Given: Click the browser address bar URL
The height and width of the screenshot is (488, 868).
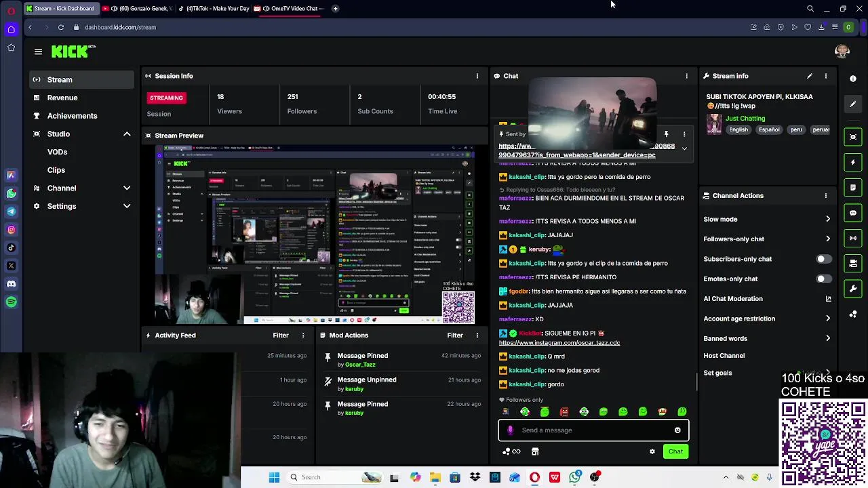Looking at the screenshot, I should coord(120,27).
